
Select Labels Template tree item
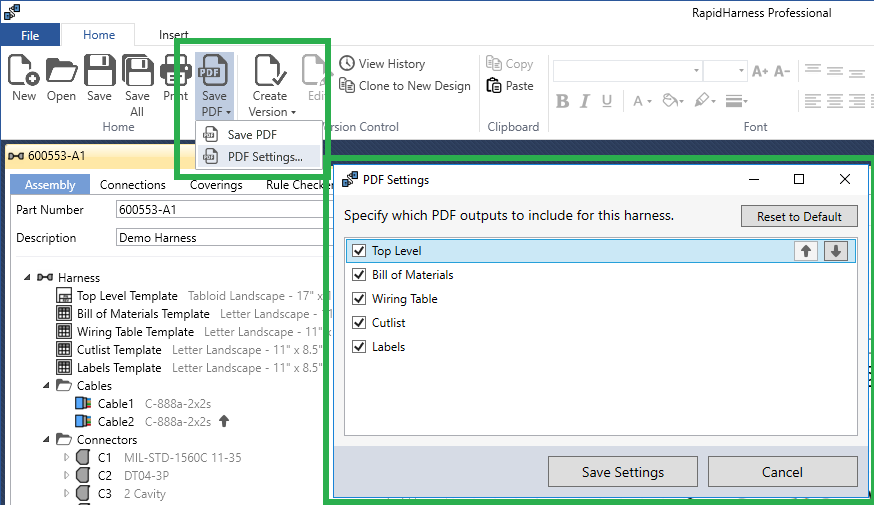click(119, 368)
